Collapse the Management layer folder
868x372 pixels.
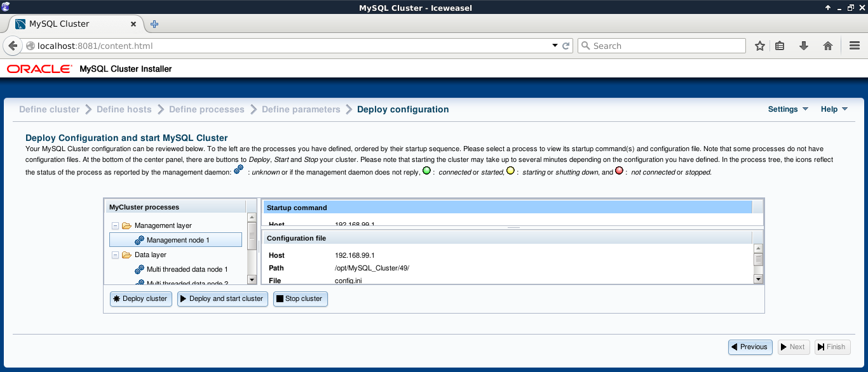pyautogui.click(x=115, y=225)
